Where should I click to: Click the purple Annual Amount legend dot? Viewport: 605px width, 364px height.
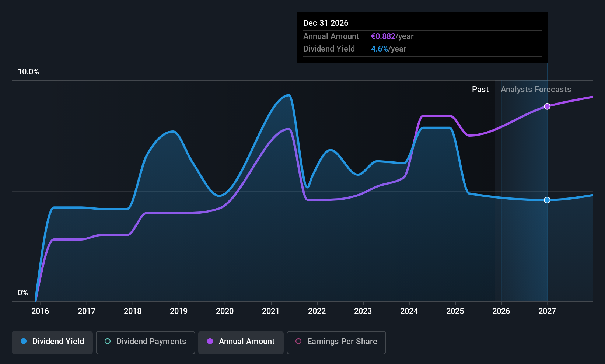coord(210,342)
